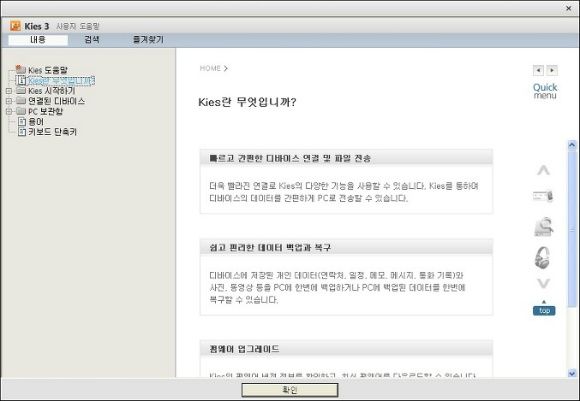Image resolution: width=580 pixels, height=401 pixels.
Task: Click the device connection quick menu icon
Action: (543, 196)
